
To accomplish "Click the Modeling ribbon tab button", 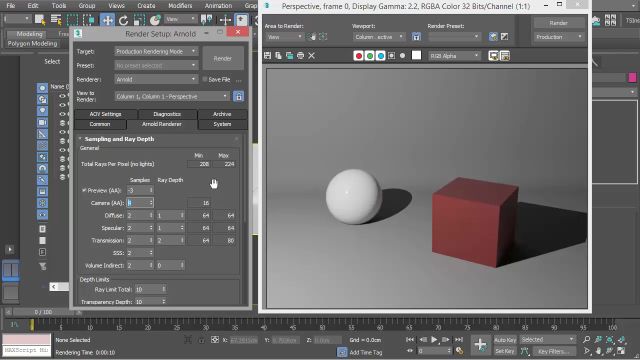I will [29, 34].
